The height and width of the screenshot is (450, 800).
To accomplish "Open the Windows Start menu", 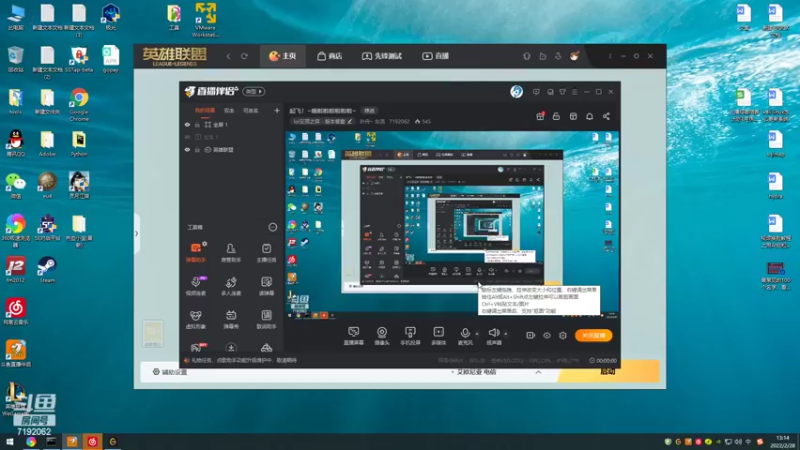I will [10, 442].
